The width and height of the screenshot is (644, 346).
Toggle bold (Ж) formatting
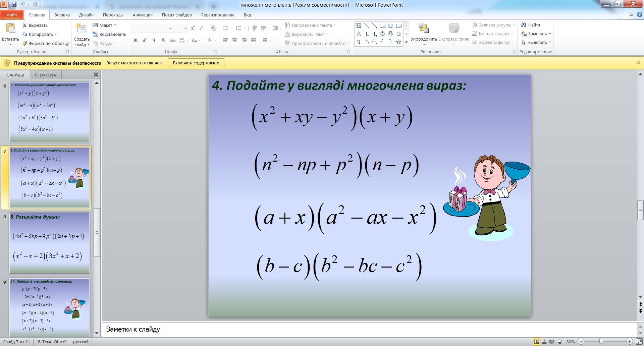tap(136, 40)
